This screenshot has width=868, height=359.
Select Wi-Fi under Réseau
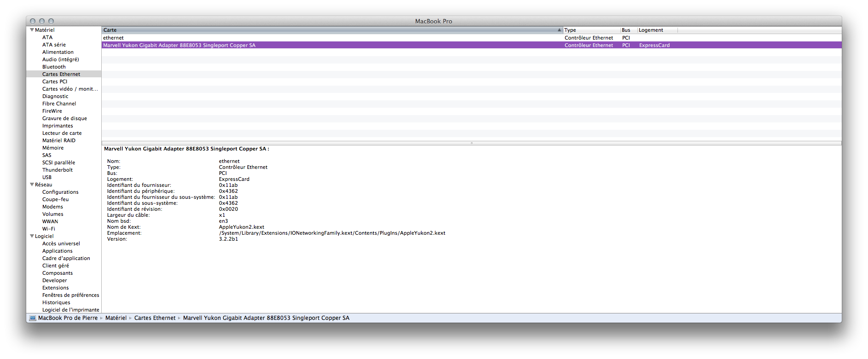[x=49, y=229]
